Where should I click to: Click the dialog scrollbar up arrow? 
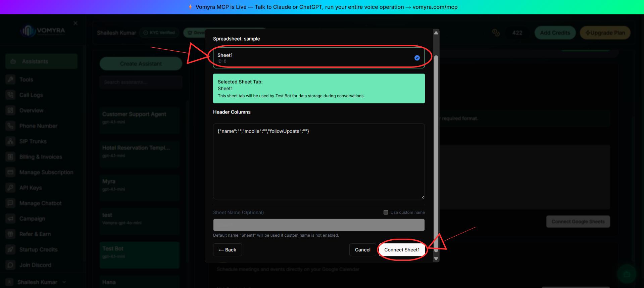436,33
